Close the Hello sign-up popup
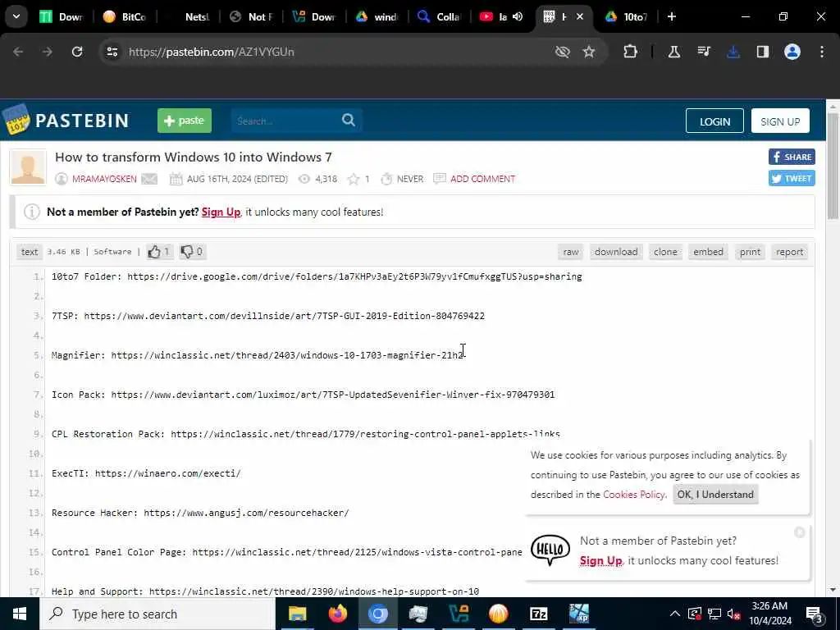This screenshot has height=630, width=840. (x=799, y=532)
